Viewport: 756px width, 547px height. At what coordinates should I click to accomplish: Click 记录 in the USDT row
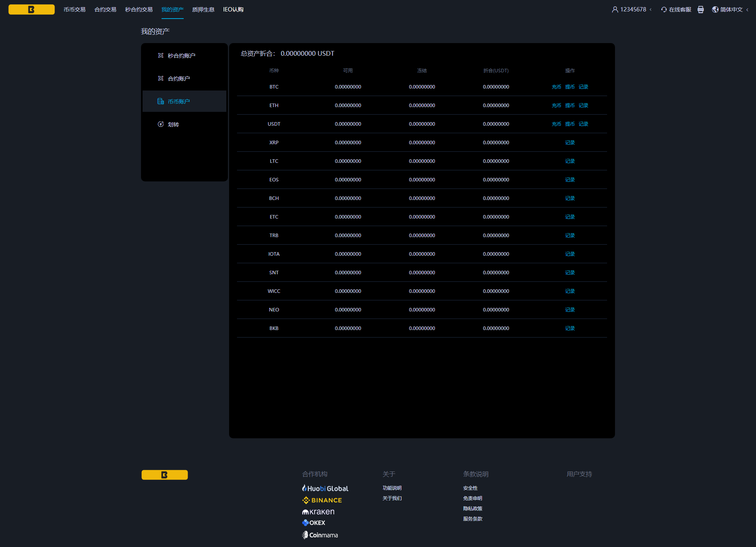click(583, 124)
